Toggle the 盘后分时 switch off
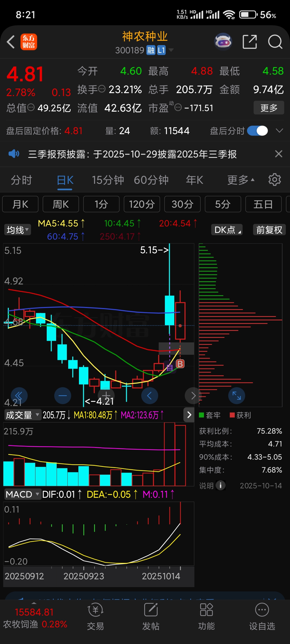290x644 pixels. (257, 131)
